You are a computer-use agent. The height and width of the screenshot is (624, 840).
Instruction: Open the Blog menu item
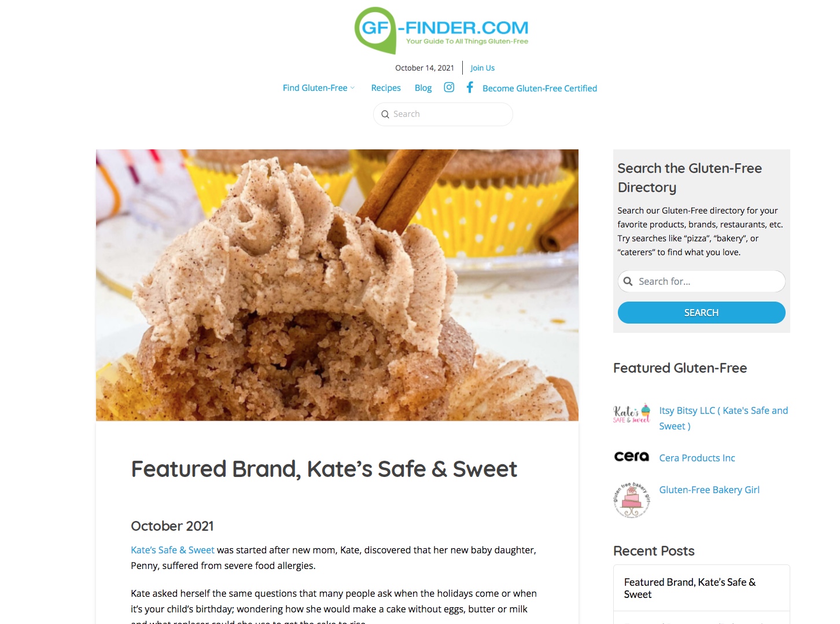point(423,88)
